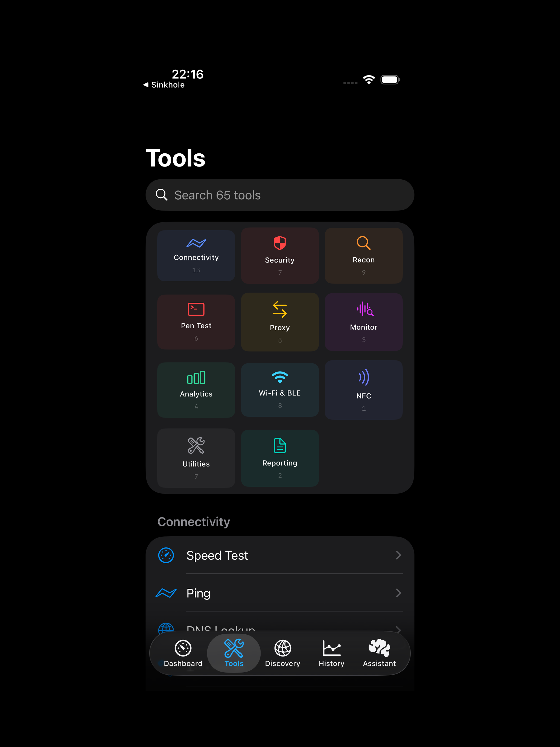Select the Security category label
Viewport: 560px width, 747px height.
pyautogui.click(x=280, y=260)
